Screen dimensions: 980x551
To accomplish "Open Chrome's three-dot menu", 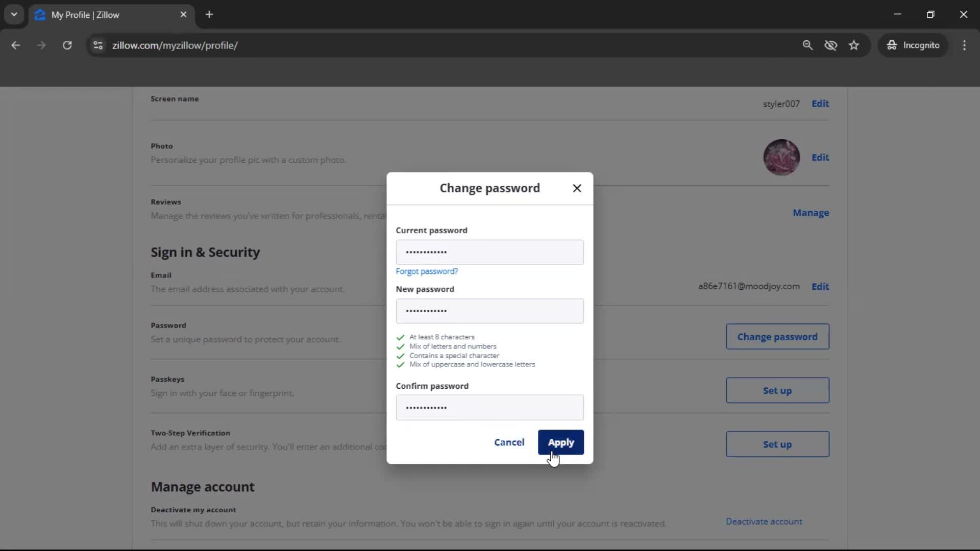I will (965, 45).
